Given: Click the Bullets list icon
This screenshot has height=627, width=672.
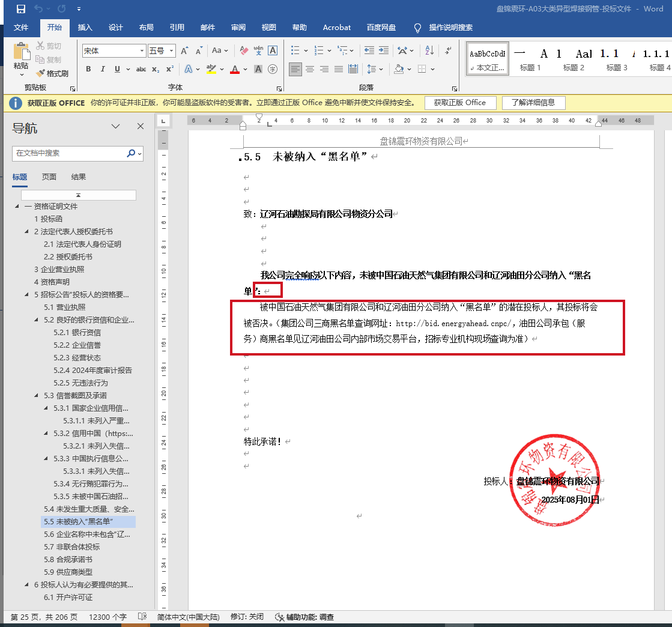Looking at the screenshot, I should (295, 50).
